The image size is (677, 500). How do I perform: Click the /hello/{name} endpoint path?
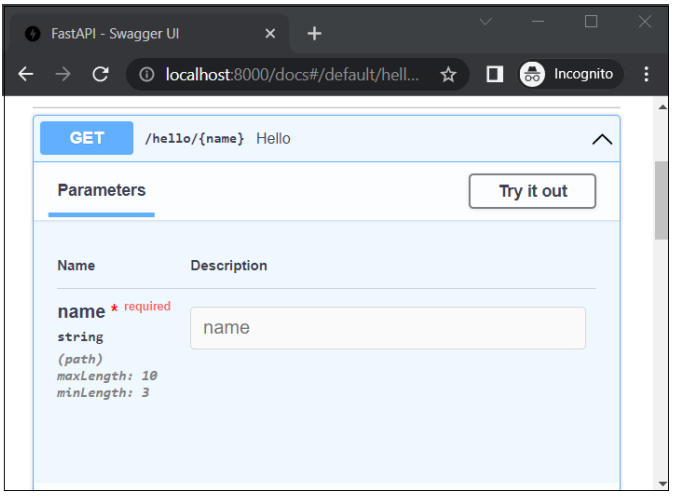coord(194,139)
